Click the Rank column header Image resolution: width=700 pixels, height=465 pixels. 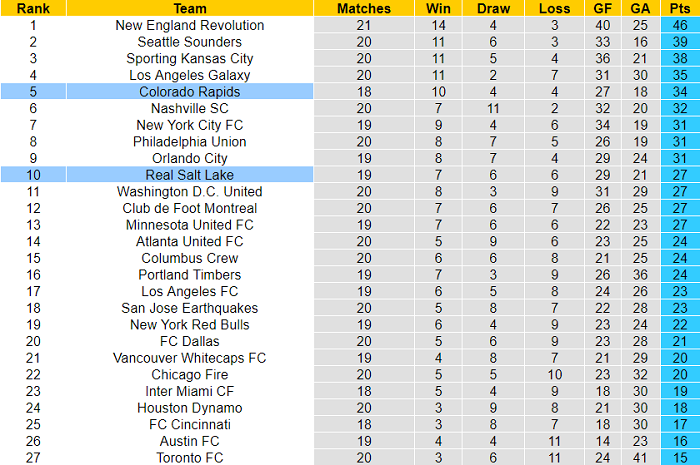[x=33, y=8]
